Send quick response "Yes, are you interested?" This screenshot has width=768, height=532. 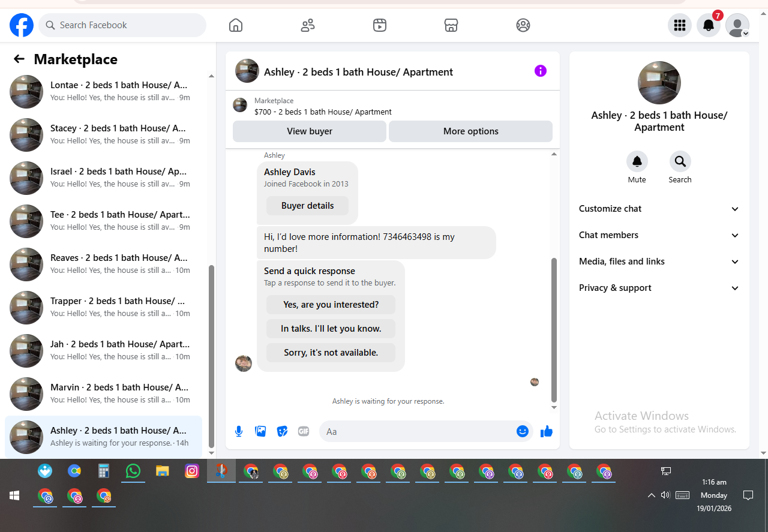(x=331, y=305)
